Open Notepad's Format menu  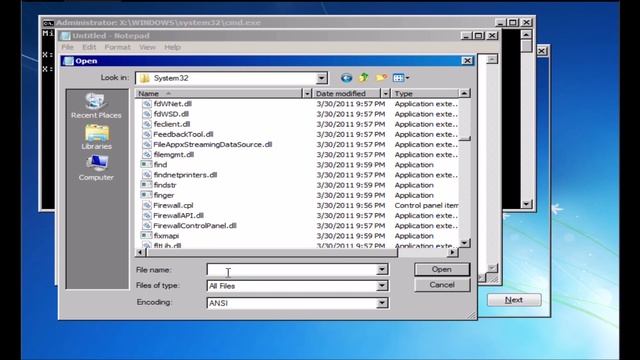click(x=118, y=47)
